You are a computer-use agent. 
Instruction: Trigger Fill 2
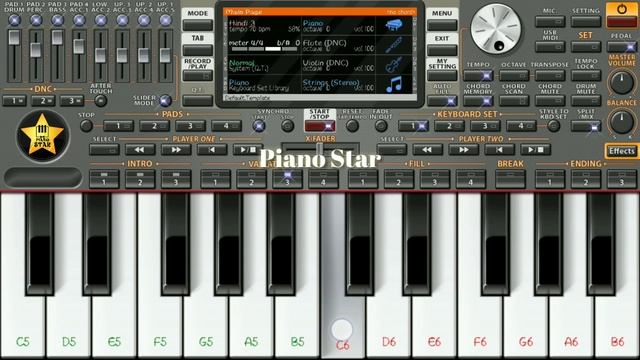(399, 179)
